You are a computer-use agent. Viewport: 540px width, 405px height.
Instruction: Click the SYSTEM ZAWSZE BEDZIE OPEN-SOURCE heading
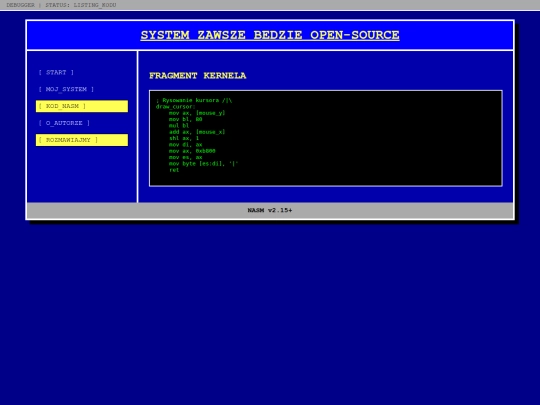270,35
